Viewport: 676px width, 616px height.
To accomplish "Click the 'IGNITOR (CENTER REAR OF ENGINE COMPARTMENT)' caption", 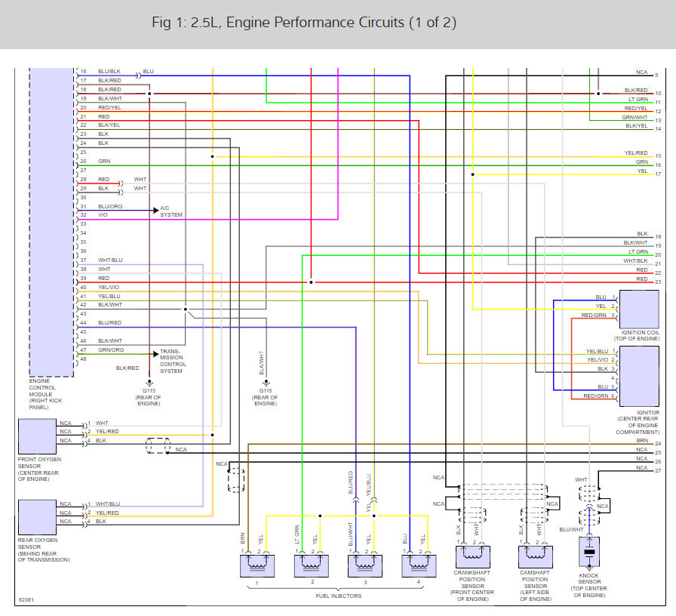I will 638,422.
